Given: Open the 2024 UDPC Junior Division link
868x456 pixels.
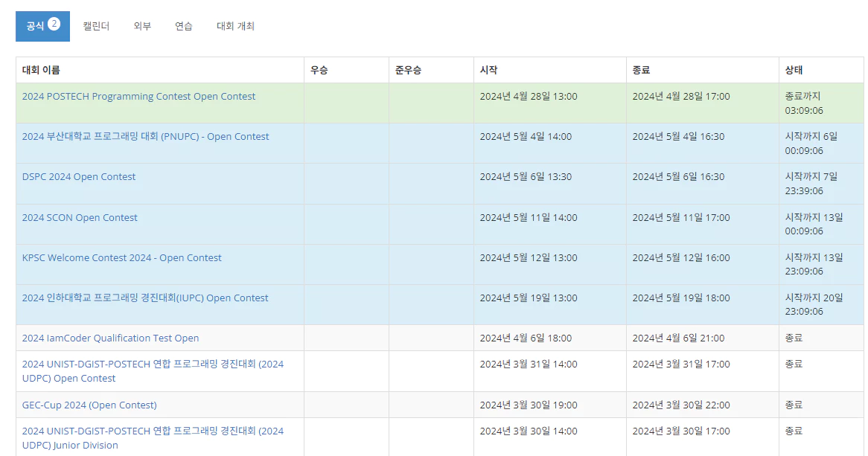Looking at the screenshot, I should tap(153, 437).
